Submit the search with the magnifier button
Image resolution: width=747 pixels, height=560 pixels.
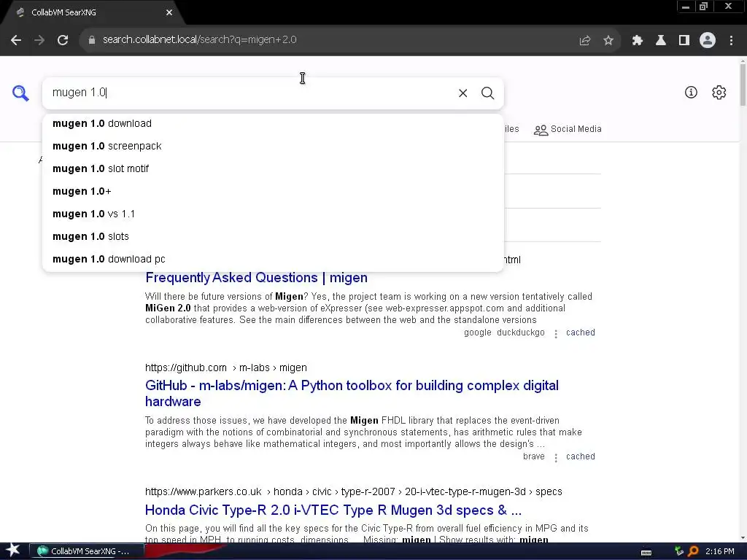(487, 93)
